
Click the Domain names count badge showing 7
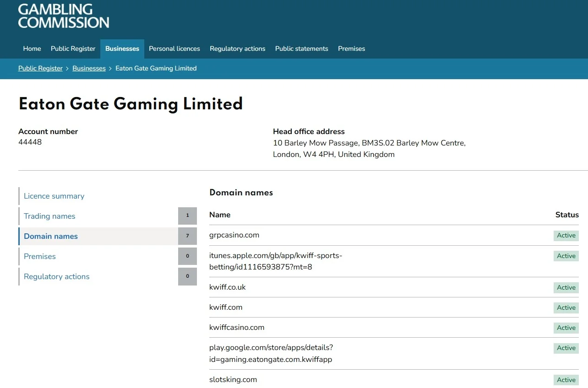[x=187, y=236]
